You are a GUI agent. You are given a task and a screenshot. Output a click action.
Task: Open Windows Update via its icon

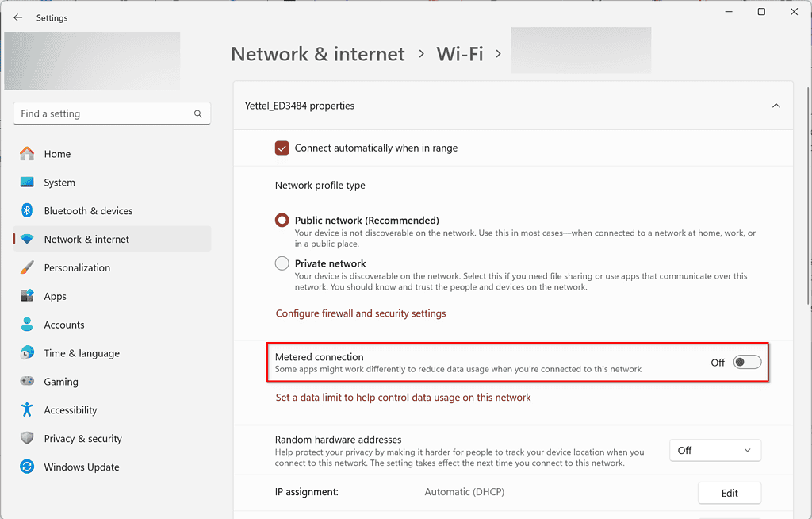(x=28, y=467)
